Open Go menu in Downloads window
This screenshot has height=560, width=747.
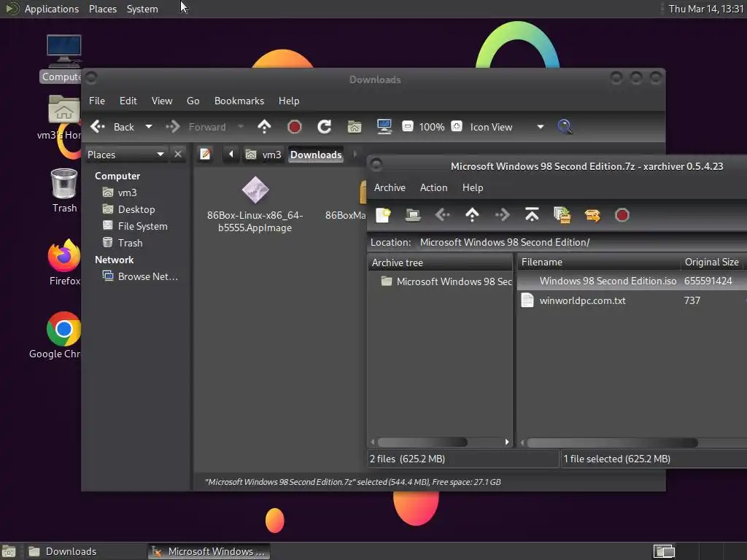click(x=193, y=101)
